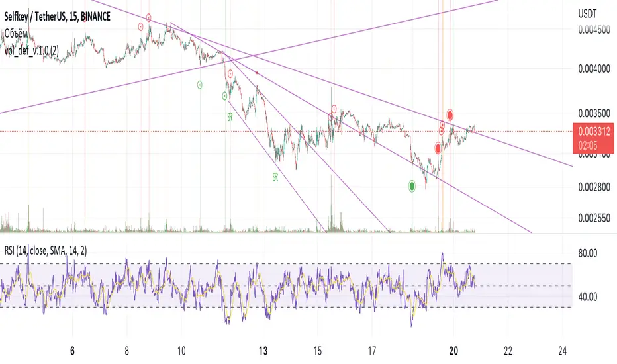The image size is (617, 364).
Task: Select the Объём volume indicator label
Action: point(16,33)
